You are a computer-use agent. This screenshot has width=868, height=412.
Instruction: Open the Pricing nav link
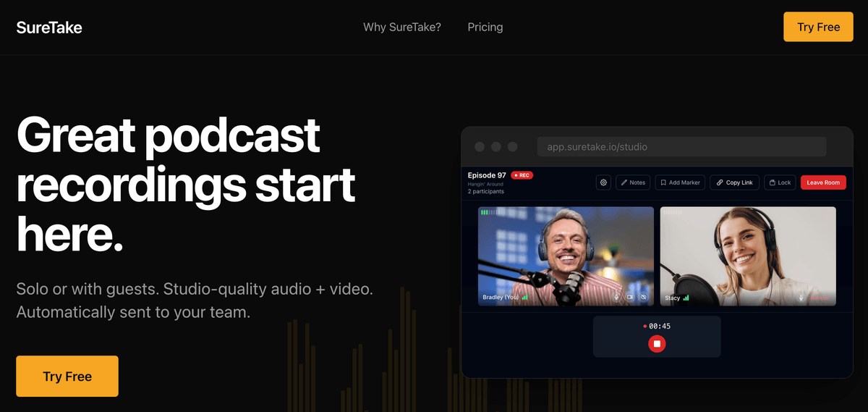point(485,27)
